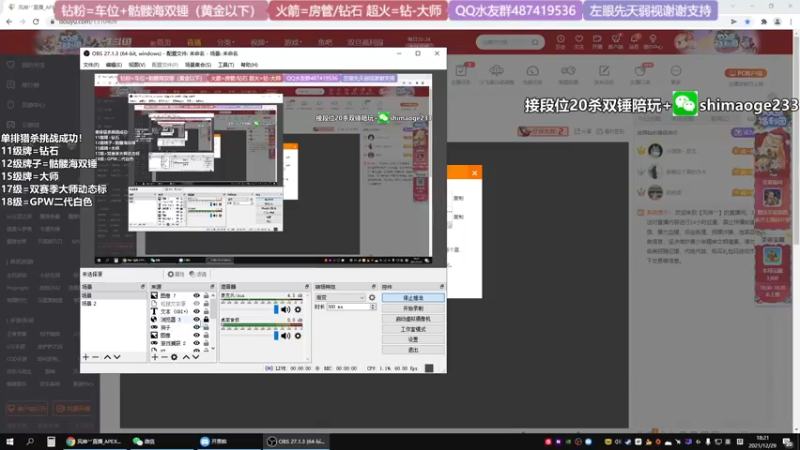The height and width of the screenshot is (450, 800).
Task: Open 游戏 dropdown in Douyu navigation
Action: (x=292, y=42)
